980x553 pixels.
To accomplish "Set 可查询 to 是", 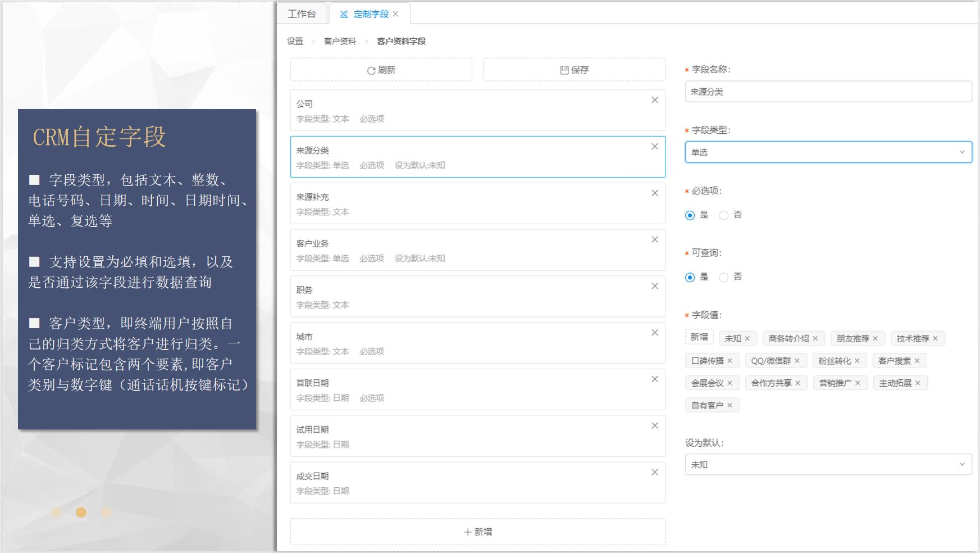I will point(690,277).
